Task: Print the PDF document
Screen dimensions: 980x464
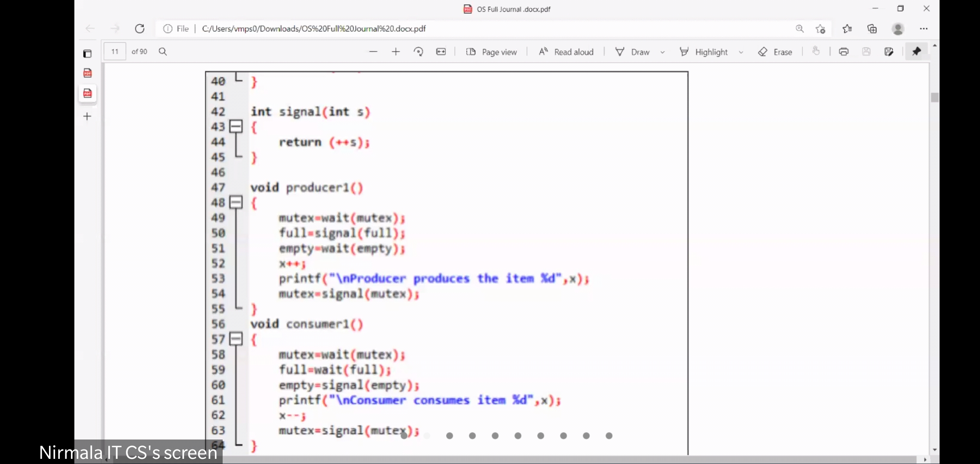Action: pyautogui.click(x=843, y=52)
